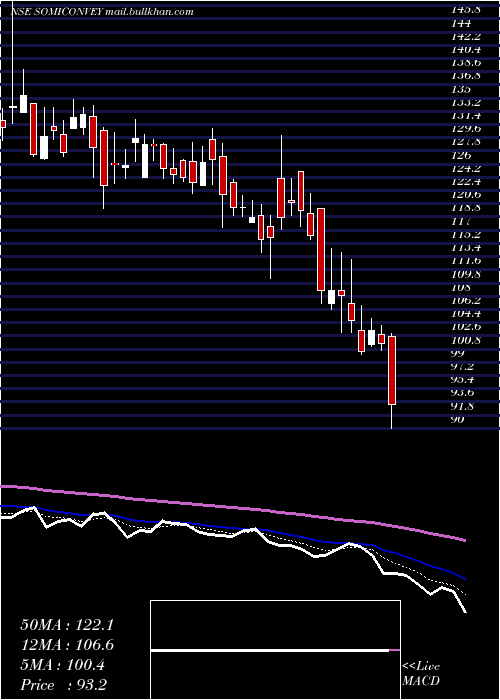Click the final long red candle ending near 91.8
Image resolution: width=500 pixels, height=700 pixels.
click(392, 371)
